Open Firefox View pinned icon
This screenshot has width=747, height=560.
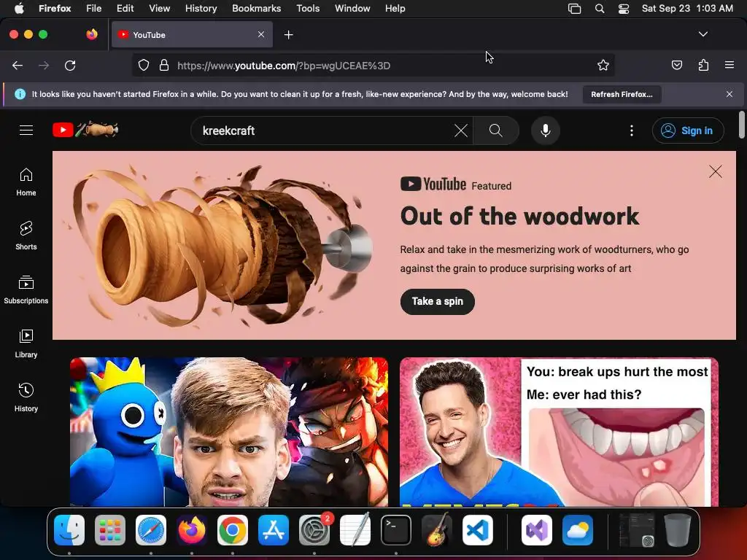91,34
